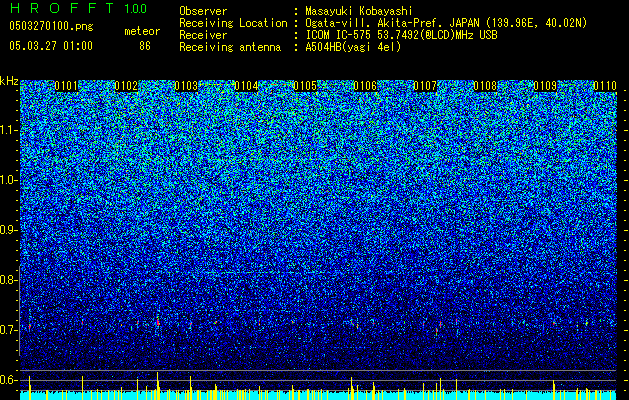Click the 1.0 frequency axis label
The image size is (629, 400).
point(8,180)
